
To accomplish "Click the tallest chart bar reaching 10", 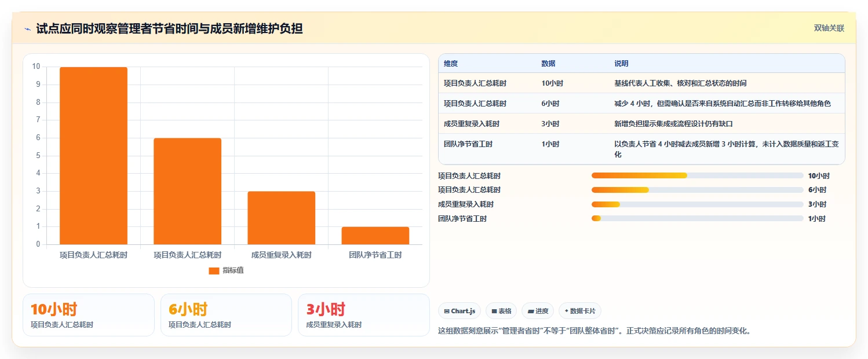I will (x=93, y=156).
